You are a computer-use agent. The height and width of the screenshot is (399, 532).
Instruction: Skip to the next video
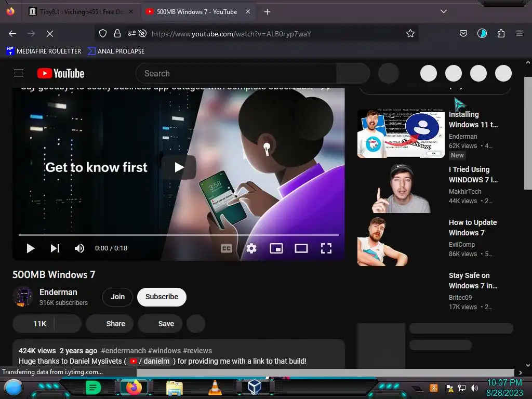(55, 248)
